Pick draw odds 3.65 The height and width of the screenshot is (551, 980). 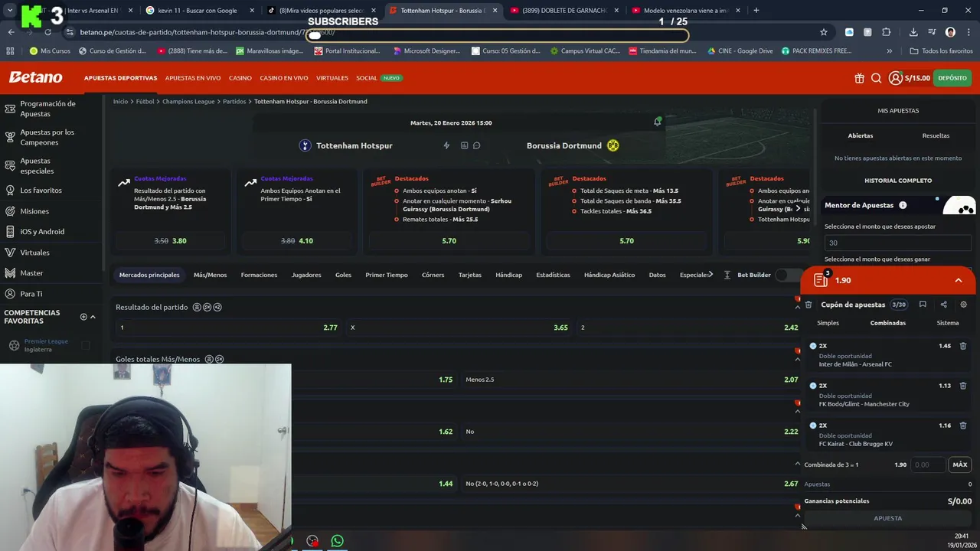[459, 328]
